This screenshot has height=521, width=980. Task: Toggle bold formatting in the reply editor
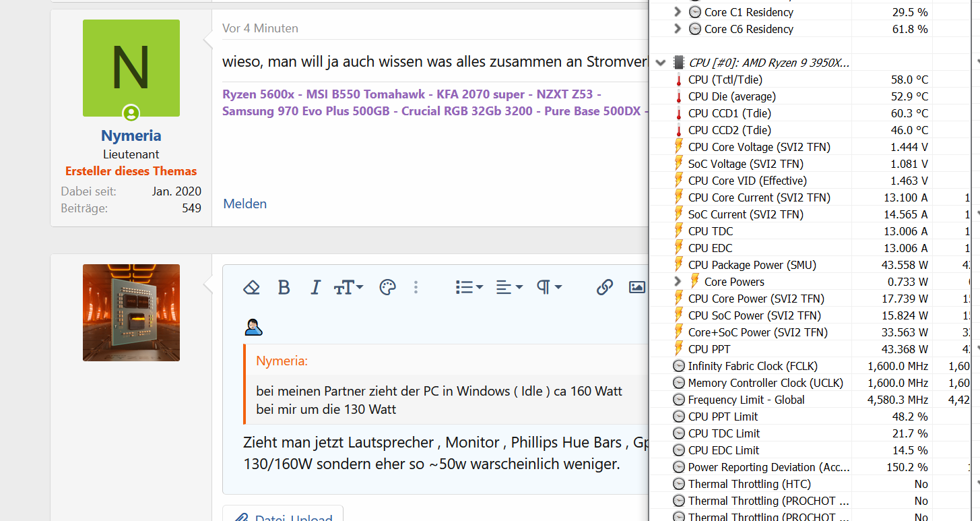[x=284, y=288]
